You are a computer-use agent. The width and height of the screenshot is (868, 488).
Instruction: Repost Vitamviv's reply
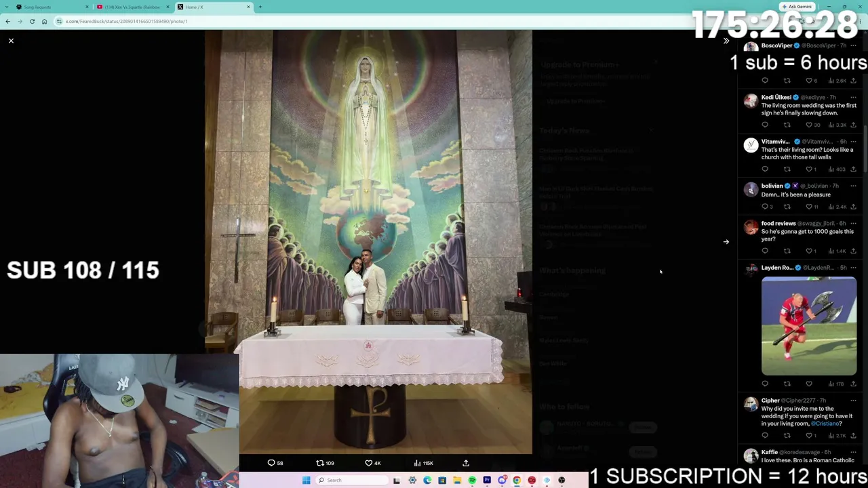pos(787,169)
